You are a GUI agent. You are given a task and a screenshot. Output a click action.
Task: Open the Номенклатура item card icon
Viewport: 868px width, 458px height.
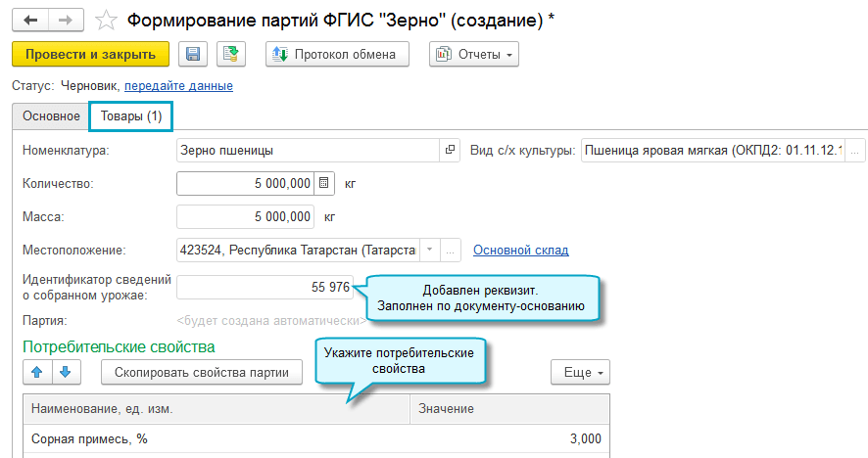click(451, 150)
